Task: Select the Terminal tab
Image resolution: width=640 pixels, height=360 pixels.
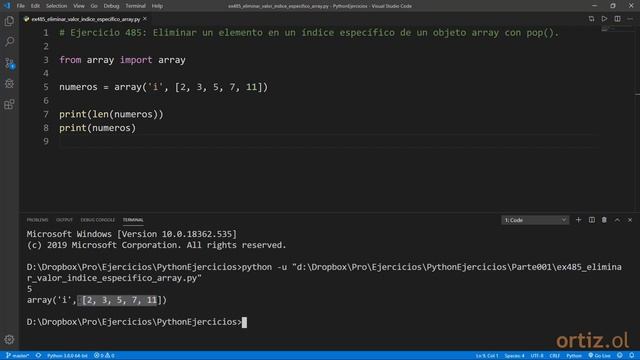Action: point(133,220)
